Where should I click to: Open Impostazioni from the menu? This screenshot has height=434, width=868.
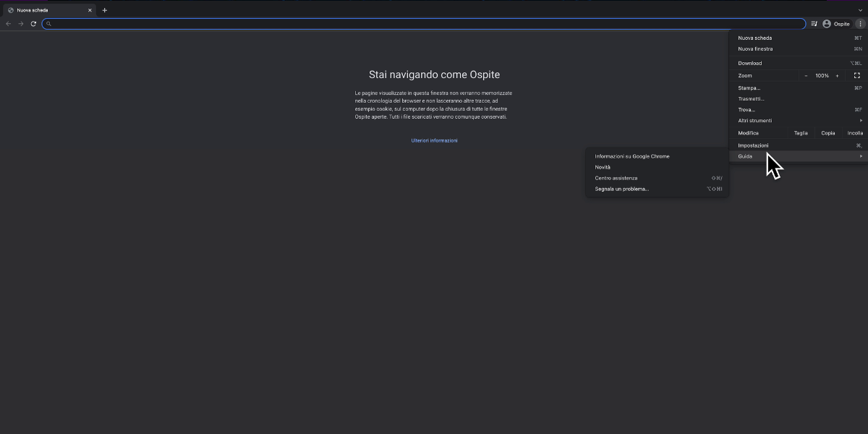[x=753, y=145]
